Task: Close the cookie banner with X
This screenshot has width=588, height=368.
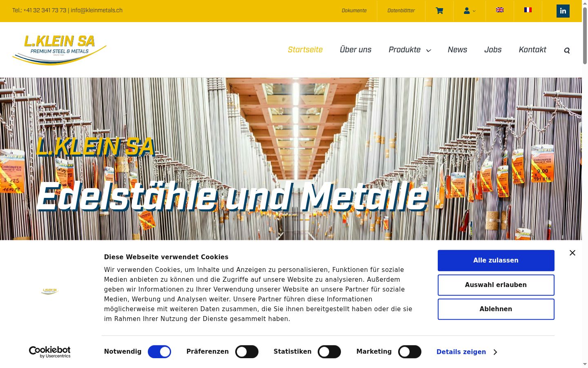Action: click(x=572, y=253)
